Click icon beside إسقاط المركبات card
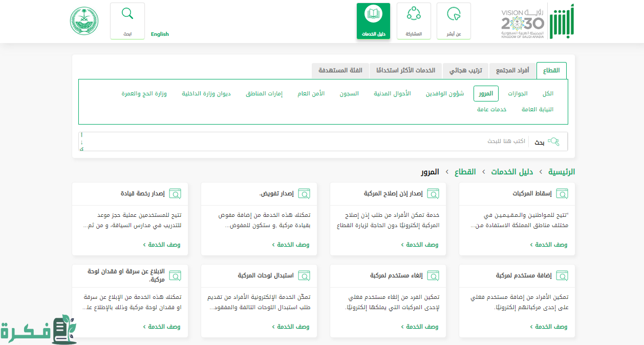 coord(562,194)
